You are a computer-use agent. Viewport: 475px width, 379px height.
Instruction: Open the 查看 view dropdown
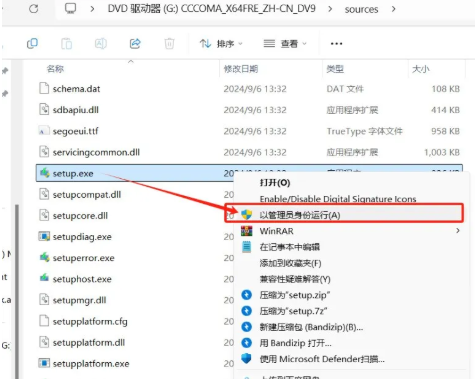point(285,44)
